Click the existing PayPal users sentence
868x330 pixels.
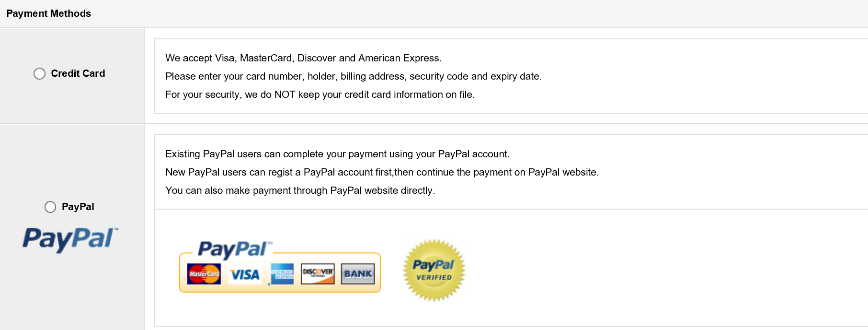click(x=338, y=154)
